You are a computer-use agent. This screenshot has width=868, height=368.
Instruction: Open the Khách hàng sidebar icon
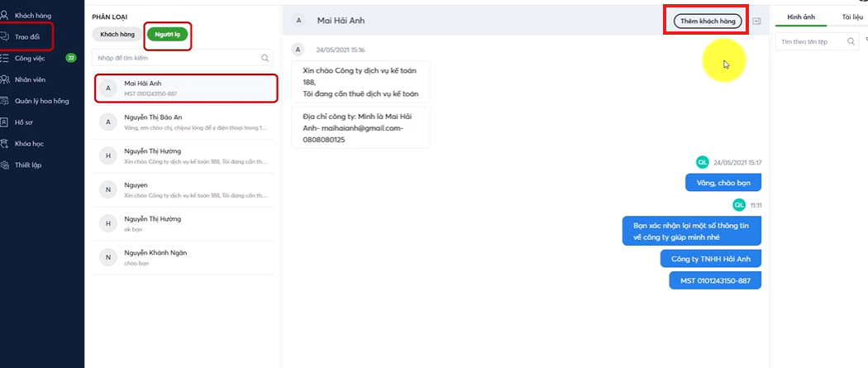click(x=4, y=15)
